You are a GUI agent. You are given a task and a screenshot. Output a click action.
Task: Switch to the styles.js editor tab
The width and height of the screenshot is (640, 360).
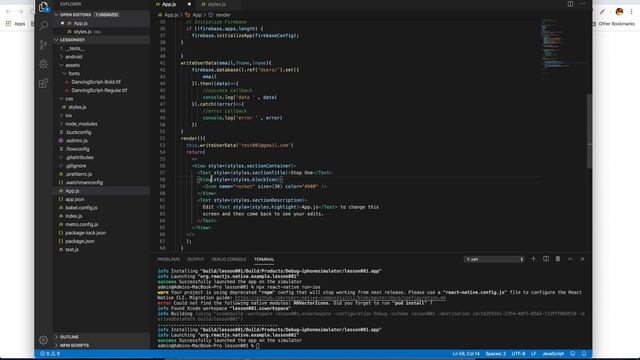216,4
